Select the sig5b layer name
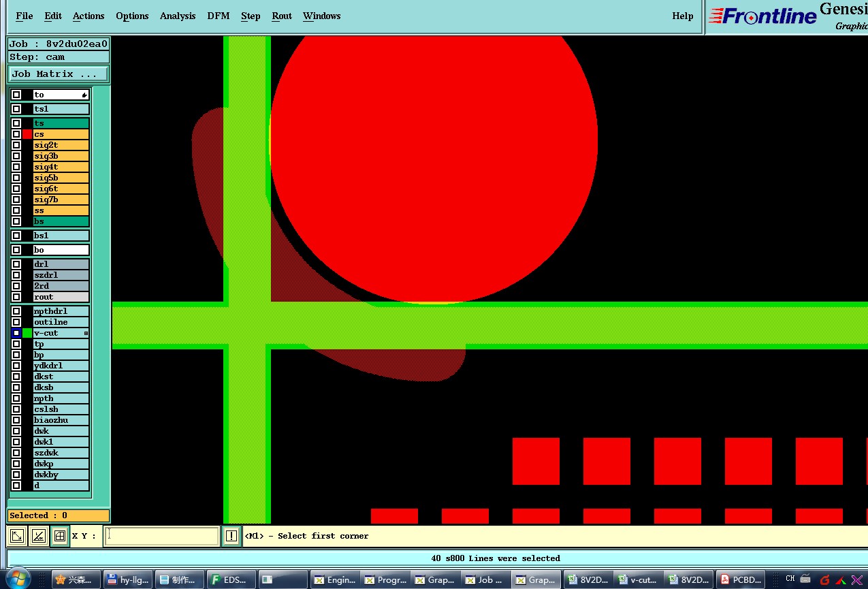Screen dimensions: 868x589 coord(61,178)
